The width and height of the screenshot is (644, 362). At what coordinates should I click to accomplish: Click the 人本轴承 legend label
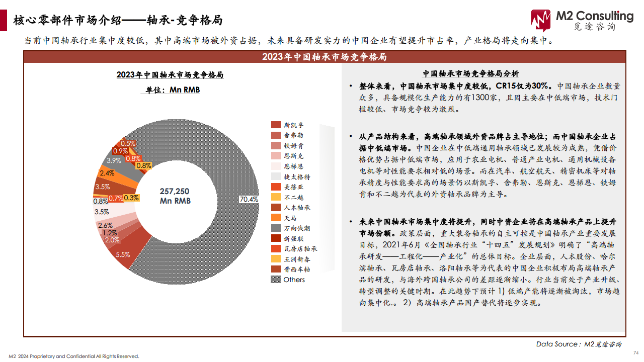[297, 207]
